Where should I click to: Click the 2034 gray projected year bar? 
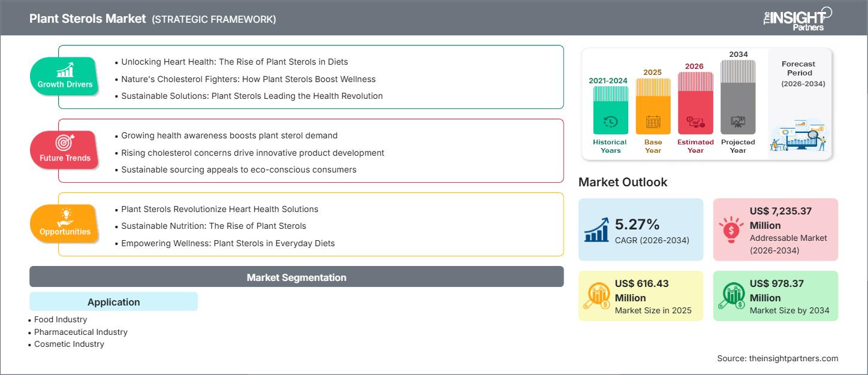coord(738,98)
